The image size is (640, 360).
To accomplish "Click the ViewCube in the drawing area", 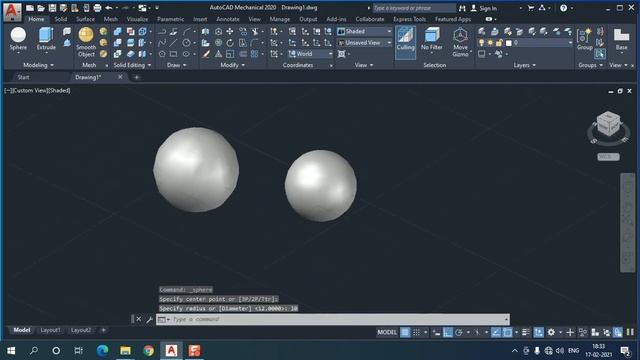I will tap(608, 124).
